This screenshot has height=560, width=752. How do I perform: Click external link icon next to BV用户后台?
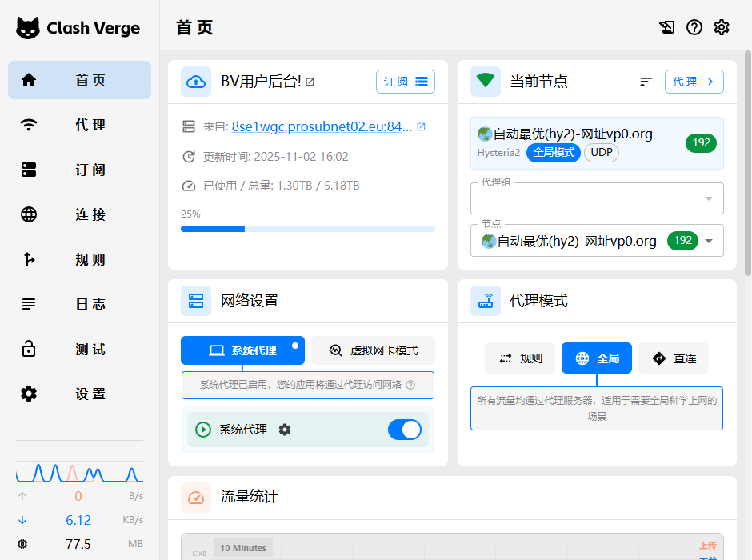(310, 82)
